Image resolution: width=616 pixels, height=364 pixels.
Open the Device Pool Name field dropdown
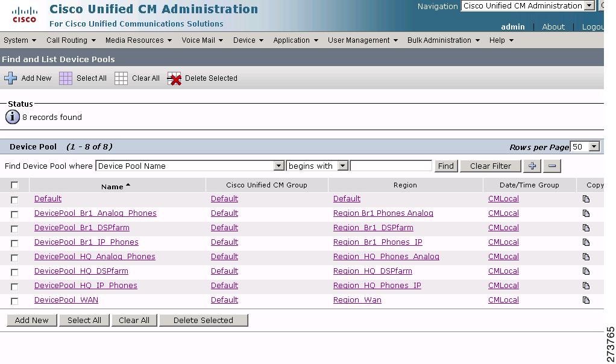tap(190, 166)
